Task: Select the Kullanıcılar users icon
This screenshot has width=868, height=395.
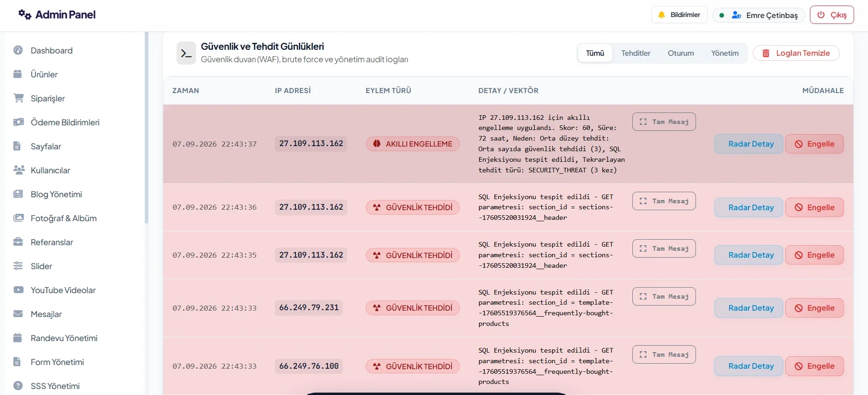Action: pyautogui.click(x=19, y=170)
